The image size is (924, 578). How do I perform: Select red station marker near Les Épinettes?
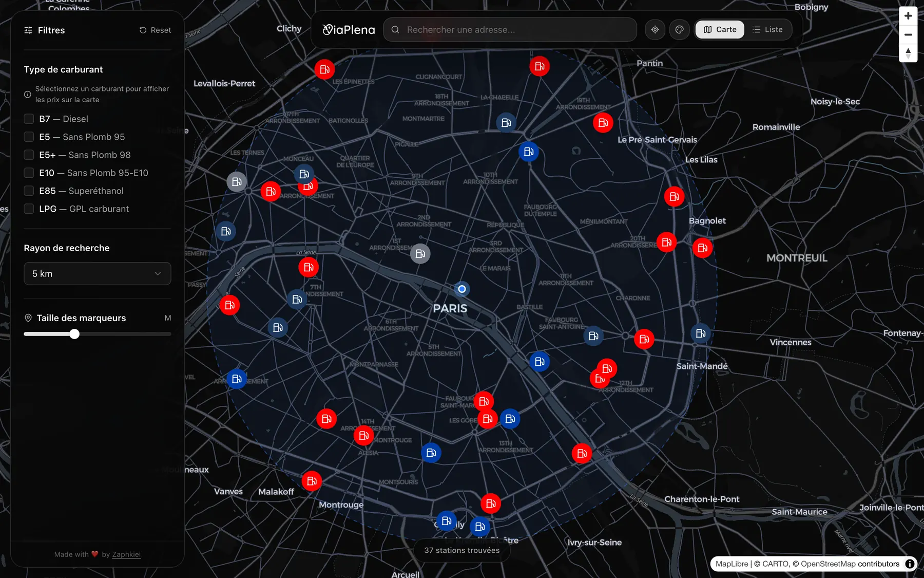pyautogui.click(x=324, y=69)
